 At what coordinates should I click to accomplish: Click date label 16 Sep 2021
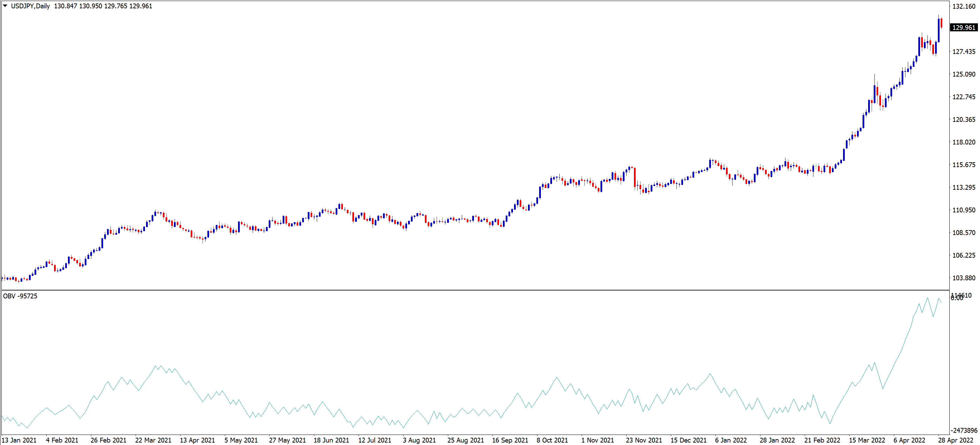tap(510, 440)
